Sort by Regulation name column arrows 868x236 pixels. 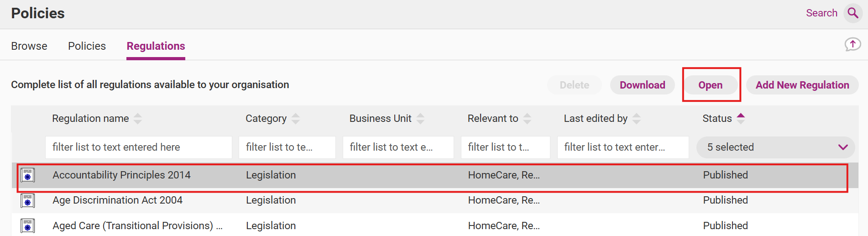click(x=138, y=119)
